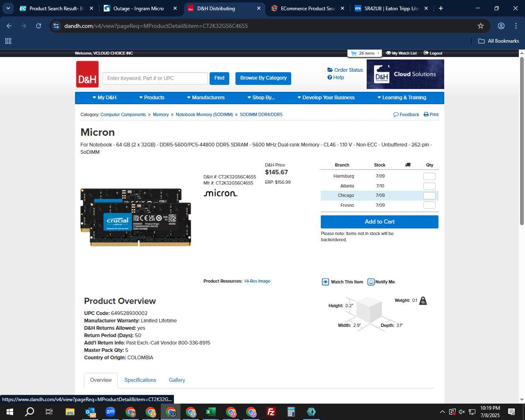Click the Add to Cart button
525x420 pixels.
pyautogui.click(x=379, y=222)
